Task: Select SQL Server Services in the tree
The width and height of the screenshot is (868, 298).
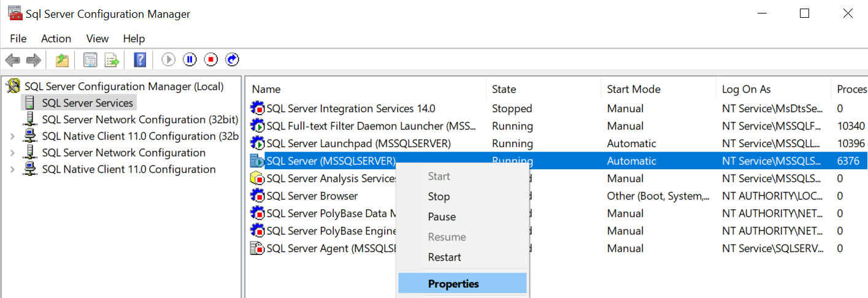Action: point(87,103)
